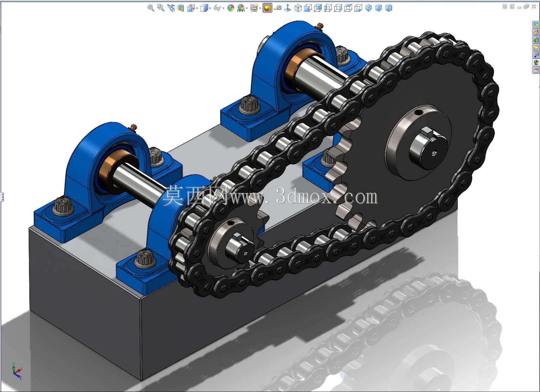This screenshot has height=392, width=540.
Task: Return to the Previous View
Action: tap(171, 8)
